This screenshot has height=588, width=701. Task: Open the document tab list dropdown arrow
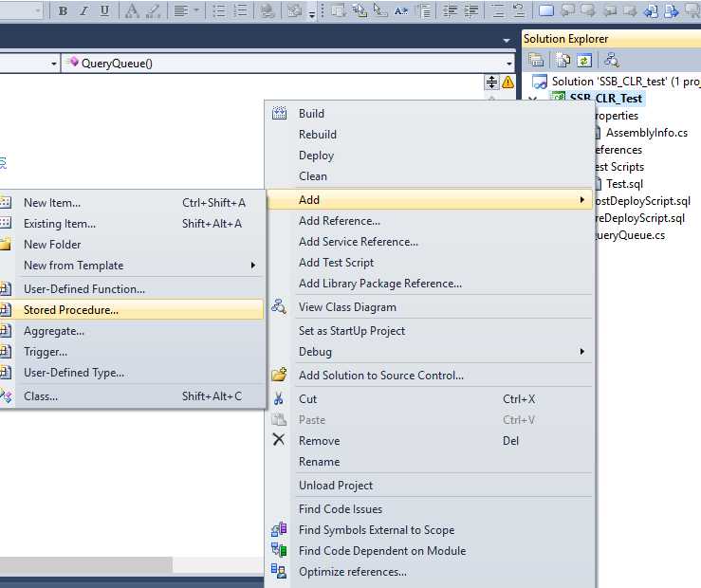click(507, 40)
